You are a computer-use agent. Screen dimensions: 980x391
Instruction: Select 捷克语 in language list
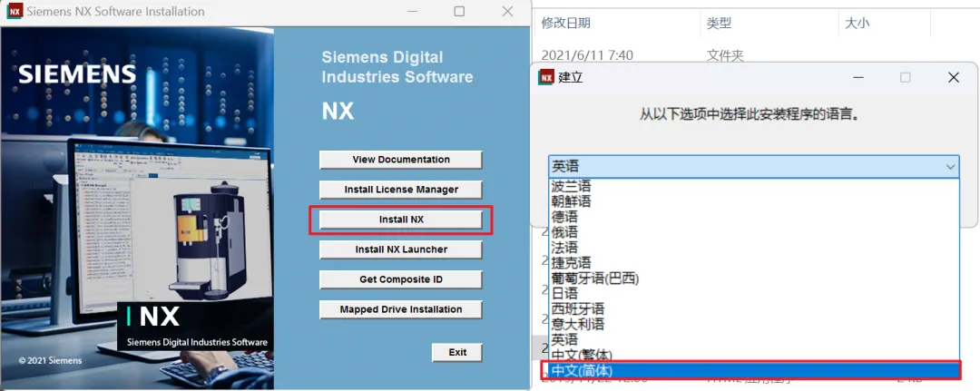coord(754,262)
